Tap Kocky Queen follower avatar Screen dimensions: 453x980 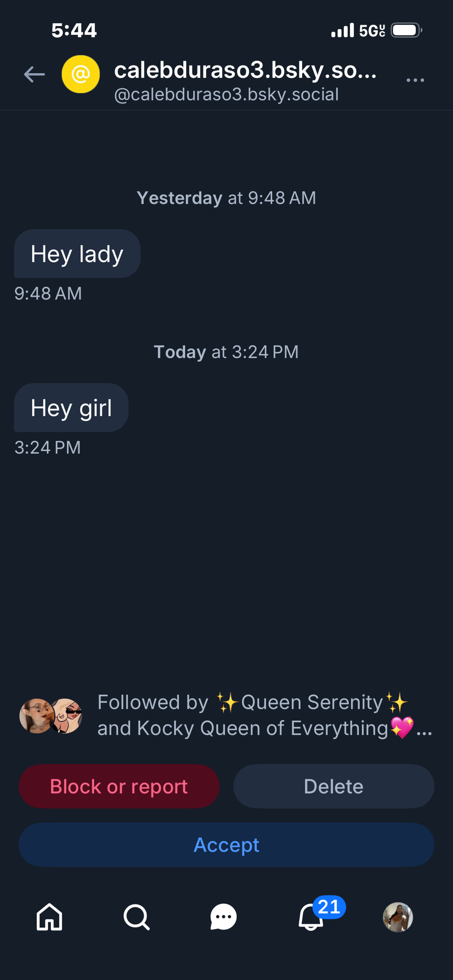click(x=67, y=715)
